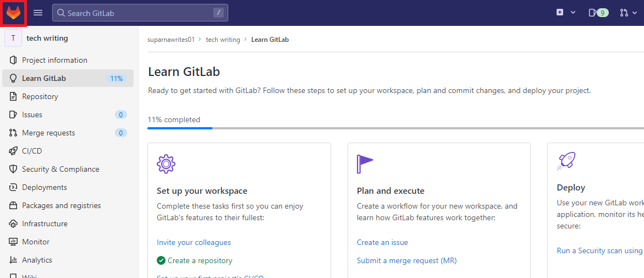Click the Learn GitLab page heading

point(184,72)
